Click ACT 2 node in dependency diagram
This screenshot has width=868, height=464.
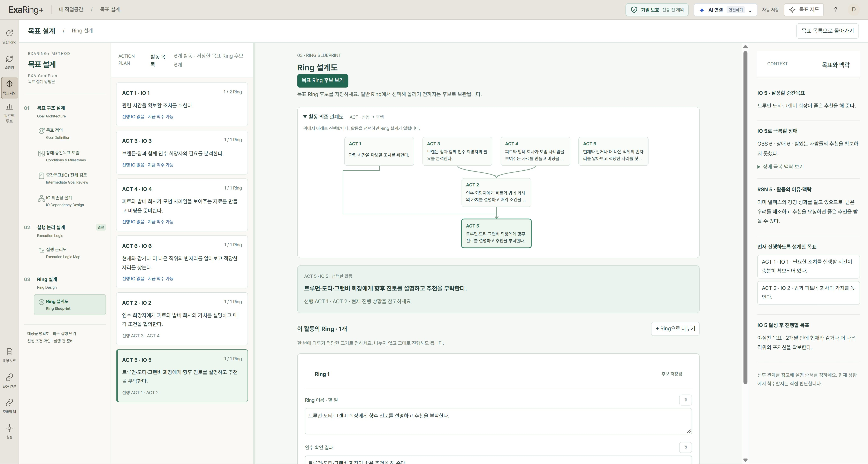click(x=496, y=193)
